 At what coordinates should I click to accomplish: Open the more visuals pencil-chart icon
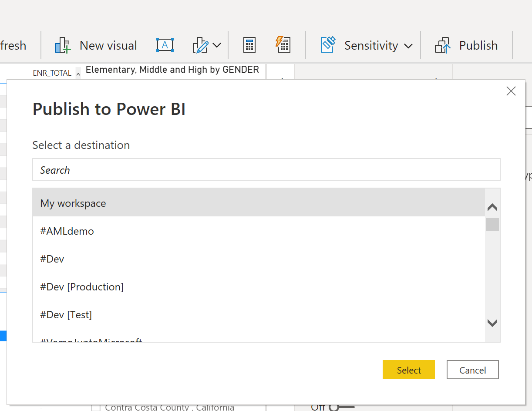(x=200, y=45)
